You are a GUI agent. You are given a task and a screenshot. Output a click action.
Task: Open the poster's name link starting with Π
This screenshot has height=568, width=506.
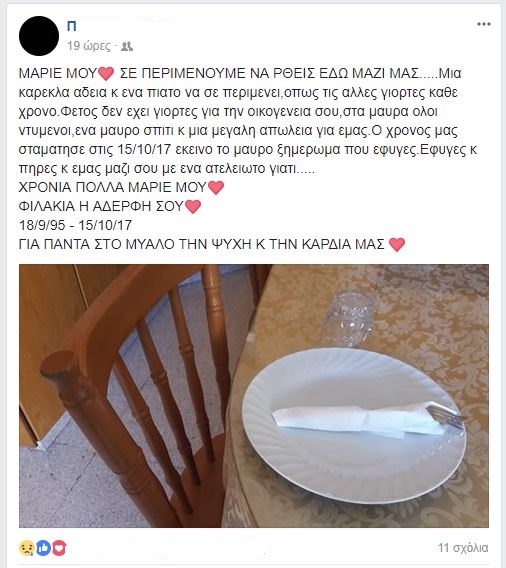coord(72,26)
